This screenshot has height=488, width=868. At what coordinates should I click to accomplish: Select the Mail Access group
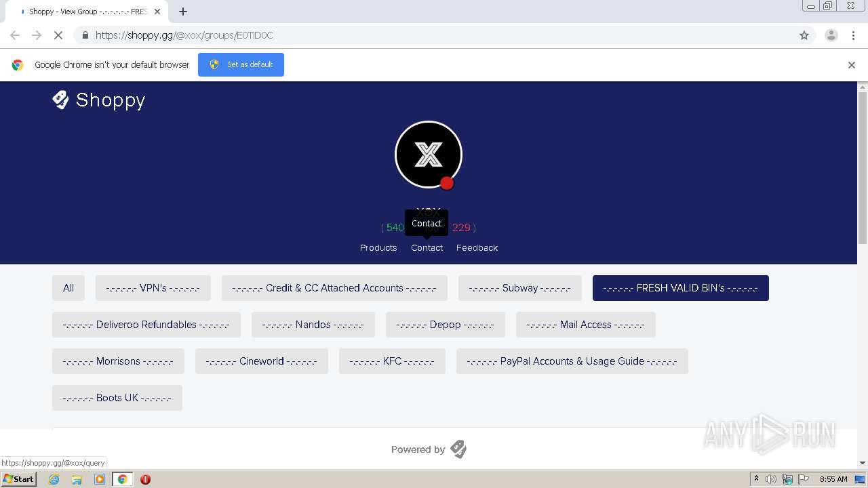point(586,325)
